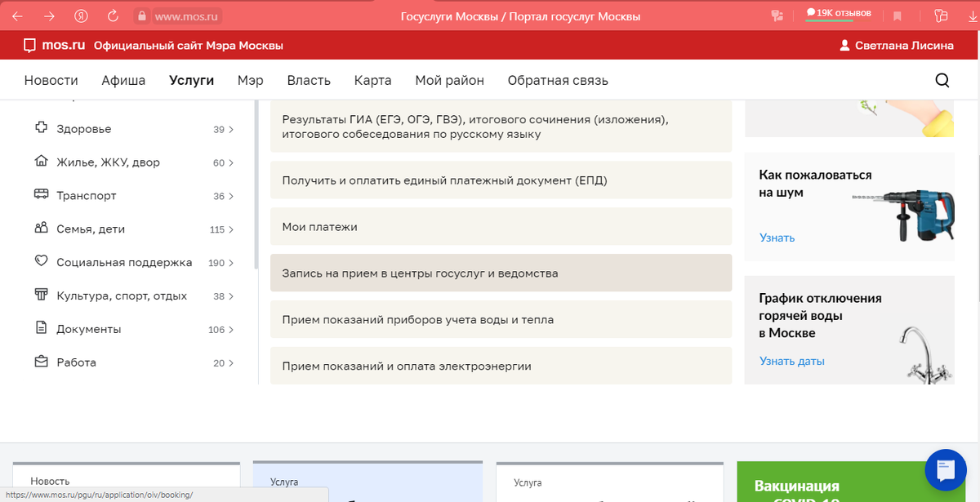Open the Yandex home button
The height and width of the screenshot is (502, 980).
(81, 16)
